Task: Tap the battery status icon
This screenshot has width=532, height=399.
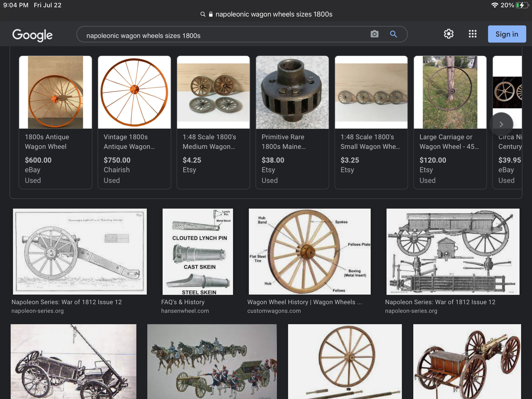Action: (522, 5)
